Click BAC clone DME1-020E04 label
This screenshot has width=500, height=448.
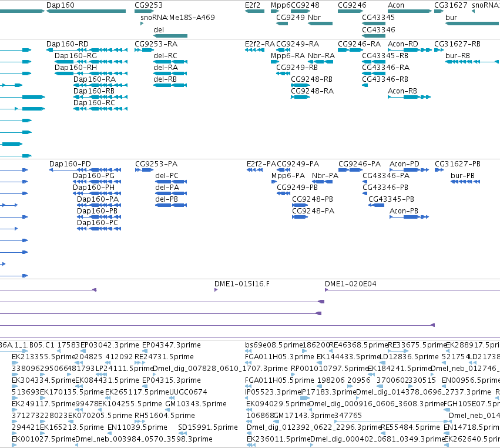pyautogui.click(x=350, y=283)
